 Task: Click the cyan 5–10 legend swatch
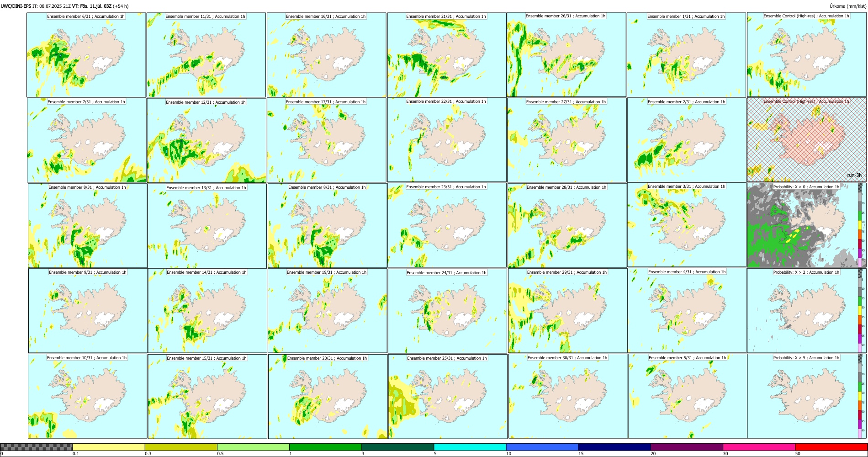tap(470, 447)
